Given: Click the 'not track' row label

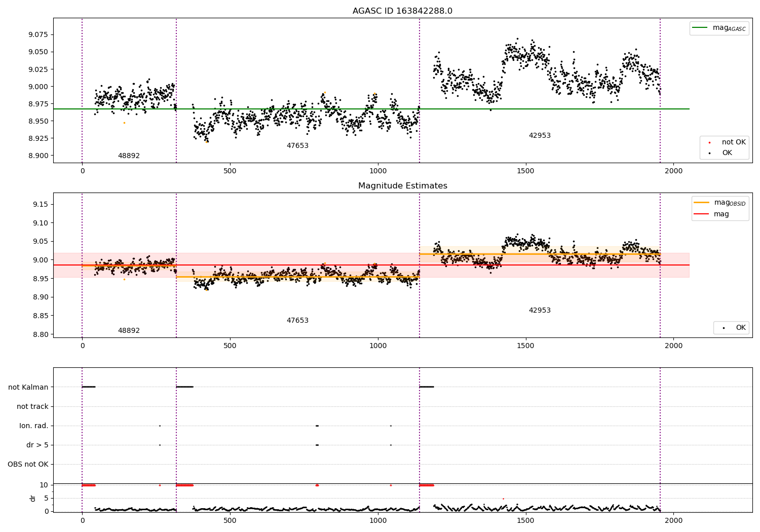Looking at the screenshot, I should point(32,407).
